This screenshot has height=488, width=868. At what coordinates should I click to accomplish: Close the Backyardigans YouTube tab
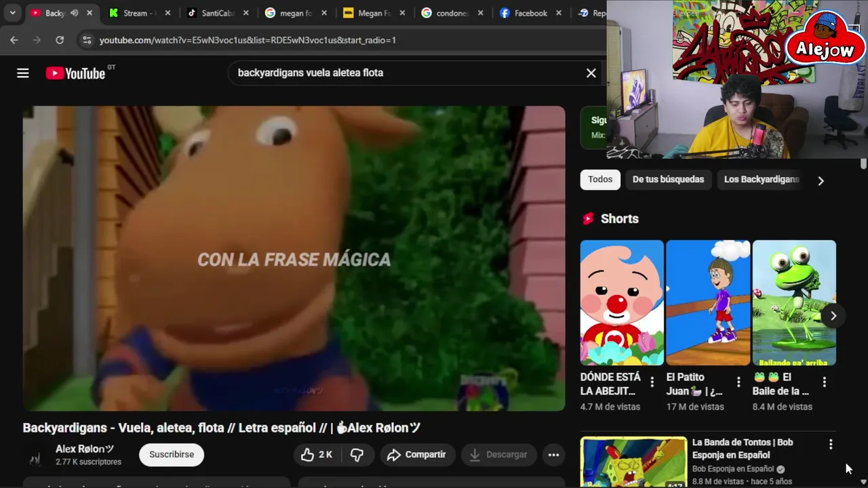tap(90, 13)
